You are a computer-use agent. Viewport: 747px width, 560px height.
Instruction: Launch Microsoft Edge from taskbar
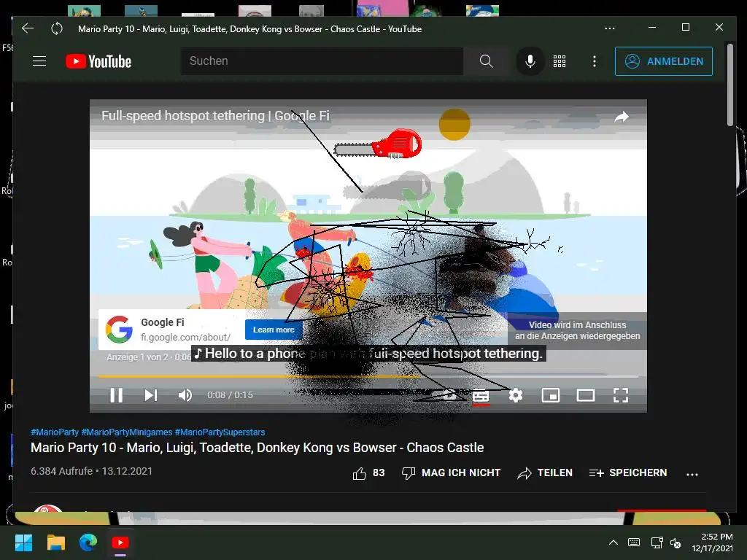pyautogui.click(x=88, y=542)
